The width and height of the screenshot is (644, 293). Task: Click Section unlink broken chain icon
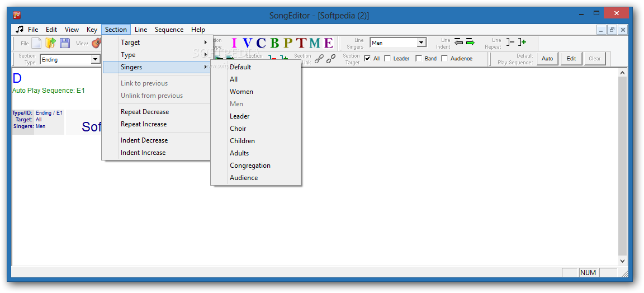pyautogui.click(x=330, y=59)
